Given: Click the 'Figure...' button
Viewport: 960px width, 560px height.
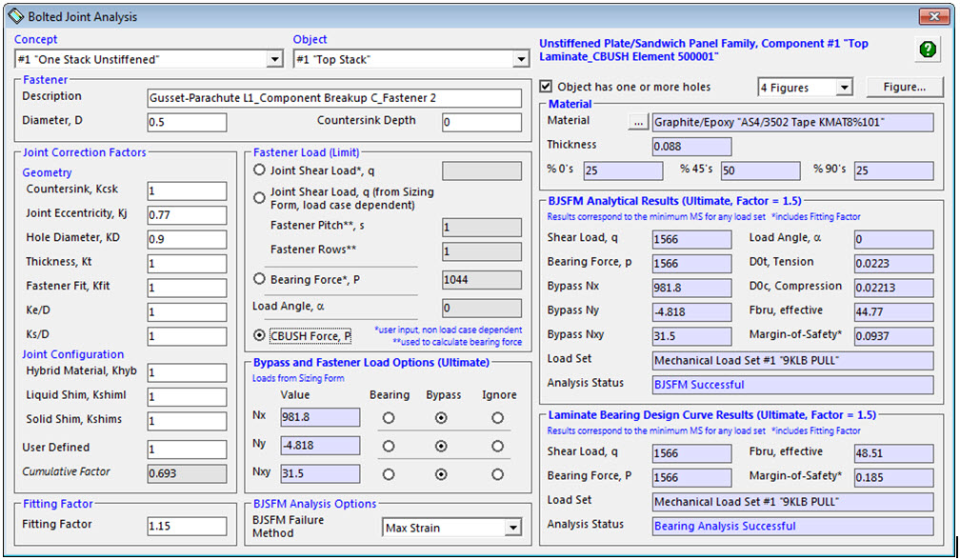Looking at the screenshot, I should point(905,88).
